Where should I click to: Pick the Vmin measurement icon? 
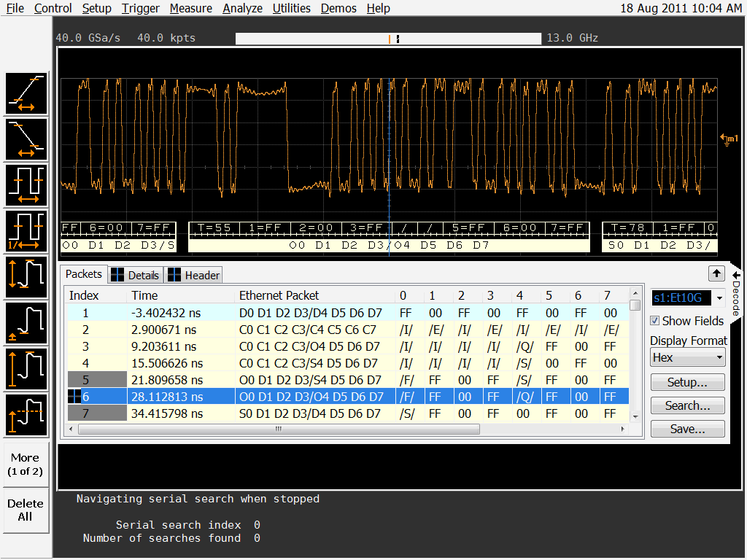click(x=26, y=323)
